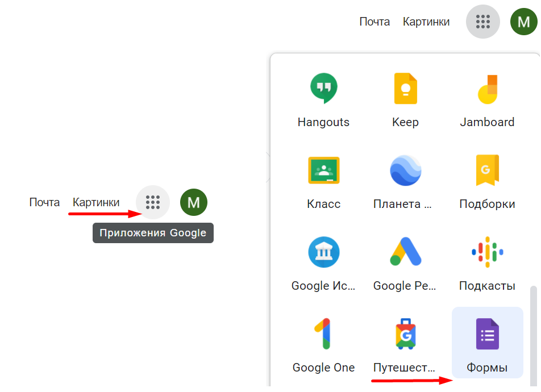Open Почта link in the left header
The height and width of the screenshot is (392, 541).
pyautogui.click(x=44, y=202)
